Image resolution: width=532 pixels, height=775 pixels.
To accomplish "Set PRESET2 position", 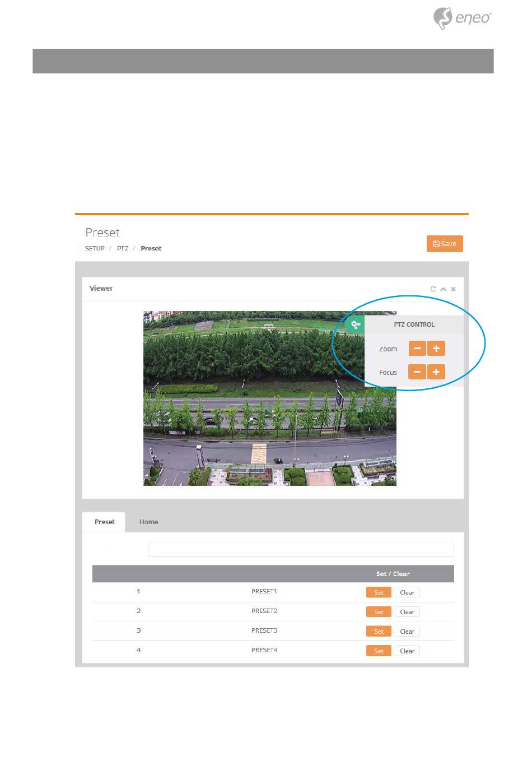I will pyautogui.click(x=379, y=612).
